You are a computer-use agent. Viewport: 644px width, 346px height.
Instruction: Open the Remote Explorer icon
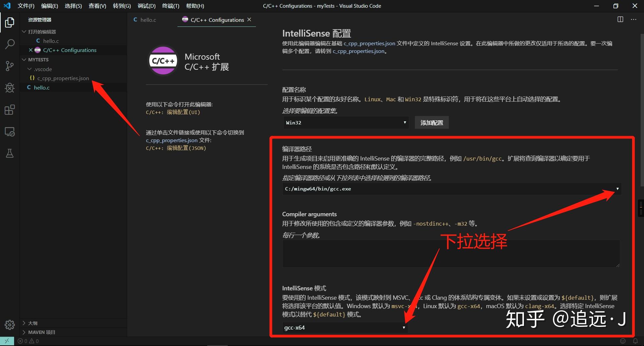pos(9,132)
